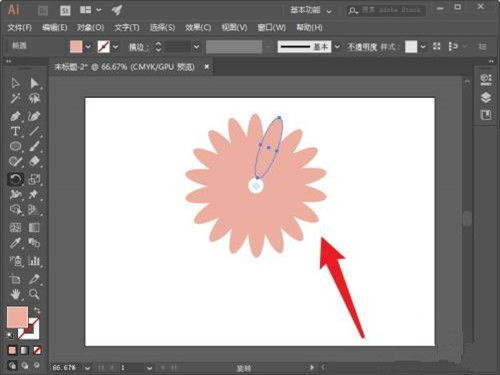Select the Artboard tool
Image resolution: width=500 pixels, height=375 pixels.
click(x=15, y=279)
